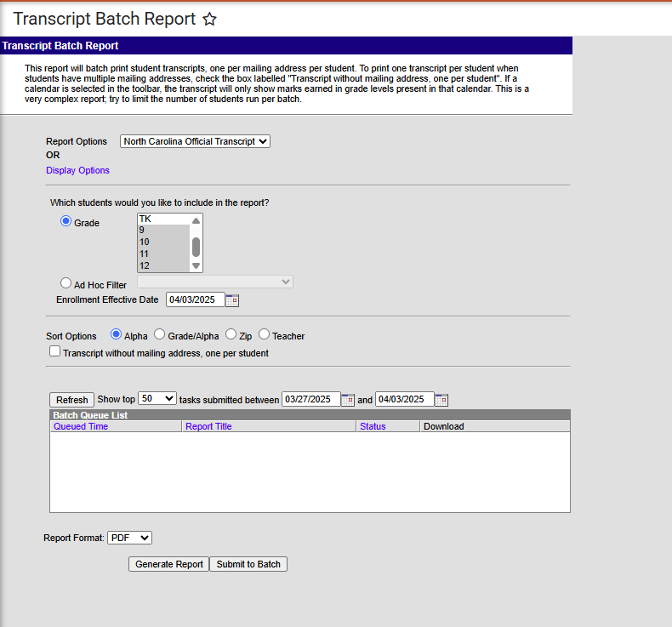Sort queue by Queued Time column
Image resolution: width=672 pixels, height=627 pixels.
(81, 426)
